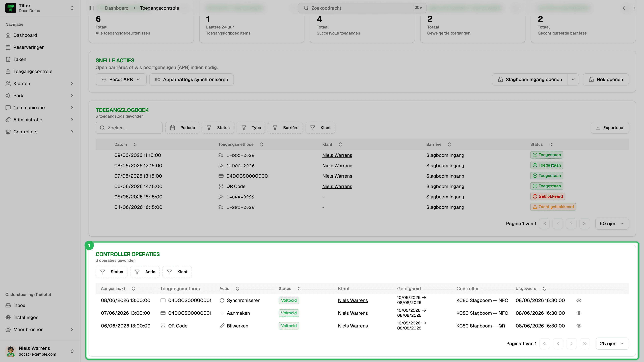This screenshot has height=362, width=644.
Task: Open the Type filter in the logboek
Action: 251,128
